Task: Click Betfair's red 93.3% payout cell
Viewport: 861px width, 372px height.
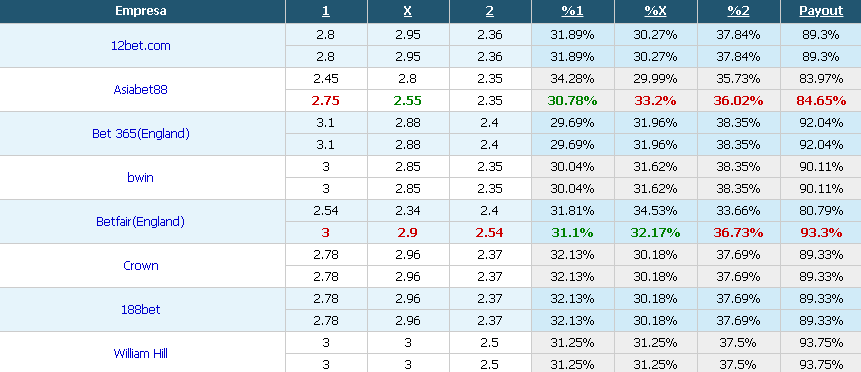Action: click(x=821, y=232)
